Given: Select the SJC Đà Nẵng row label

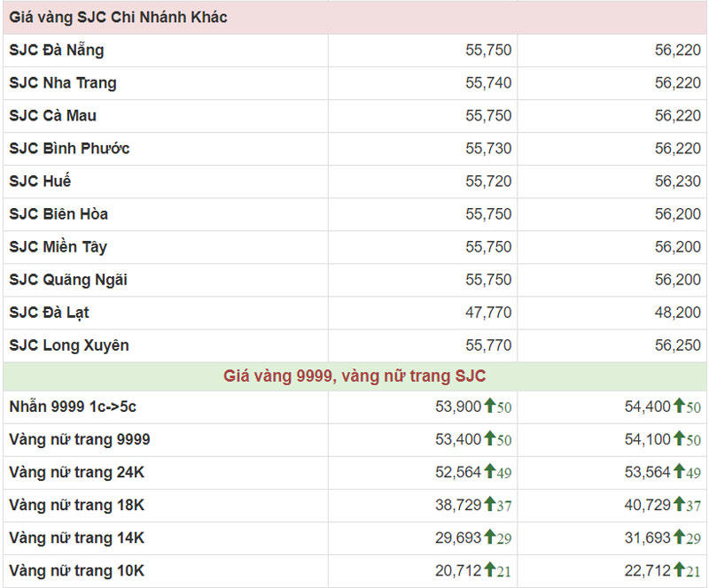Looking at the screenshot, I should pyautogui.click(x=56, y=50).
